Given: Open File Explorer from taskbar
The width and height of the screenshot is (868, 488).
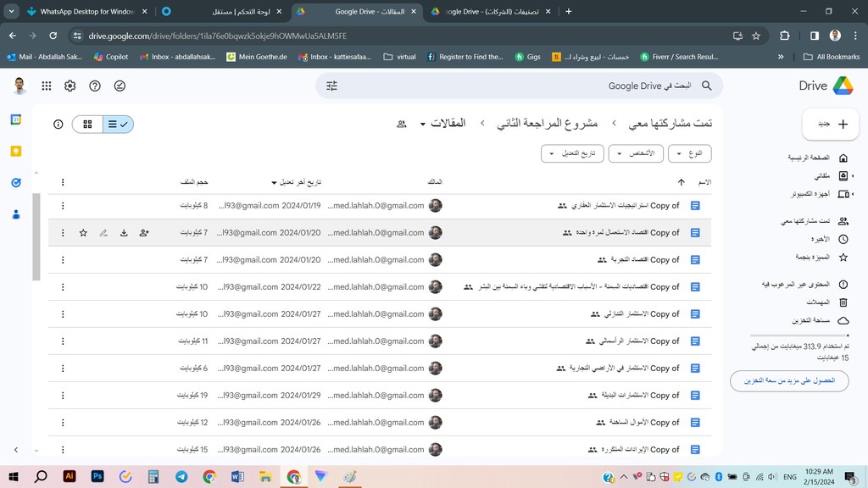Looking at the screenshot, I should [265, 476].
